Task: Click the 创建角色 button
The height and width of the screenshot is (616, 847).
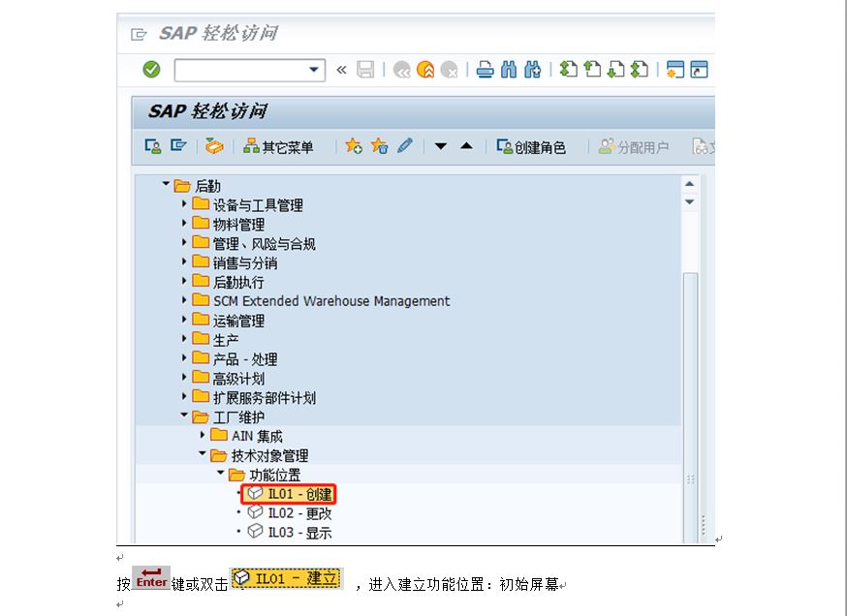Action: (x=531, y=147)
